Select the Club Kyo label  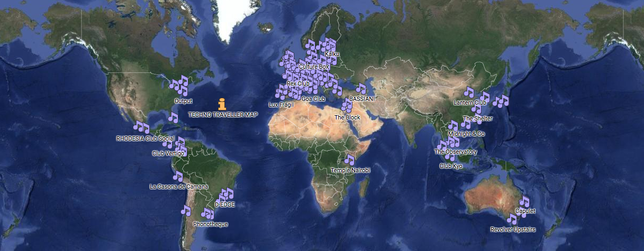click(x=451, y=166)
